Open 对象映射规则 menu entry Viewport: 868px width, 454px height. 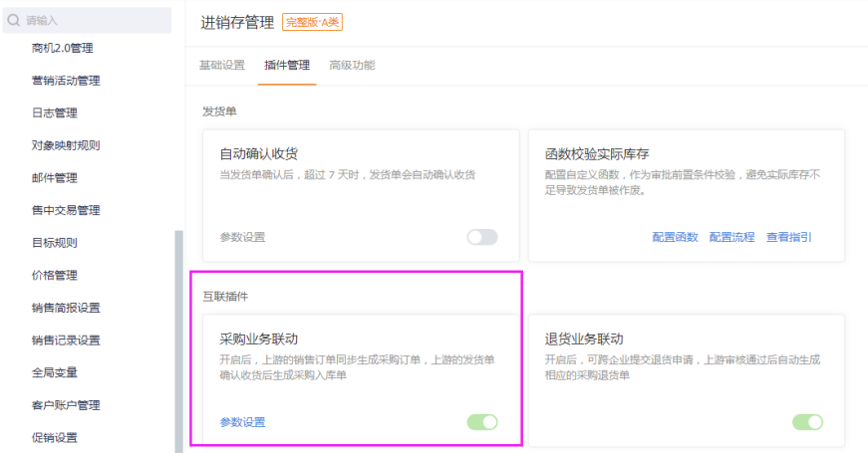point(66,145)
